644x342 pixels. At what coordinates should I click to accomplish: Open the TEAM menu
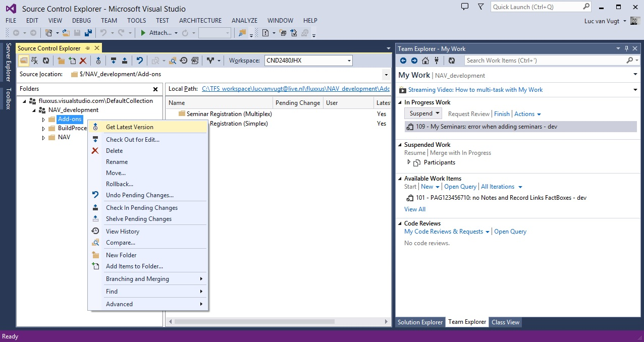(x=109, y=21)
